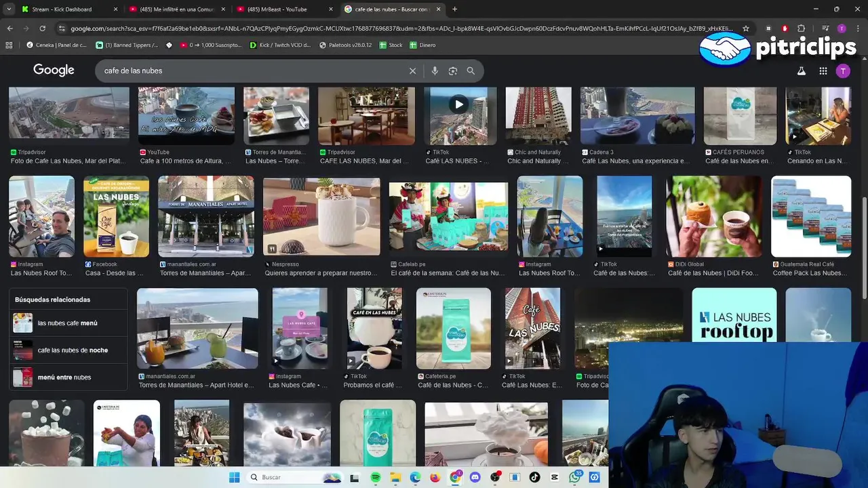Open the Las Nubes Vintage coffee bag Facebook image
Viewport: 868px width, 488px height.
tap(116, 217)
